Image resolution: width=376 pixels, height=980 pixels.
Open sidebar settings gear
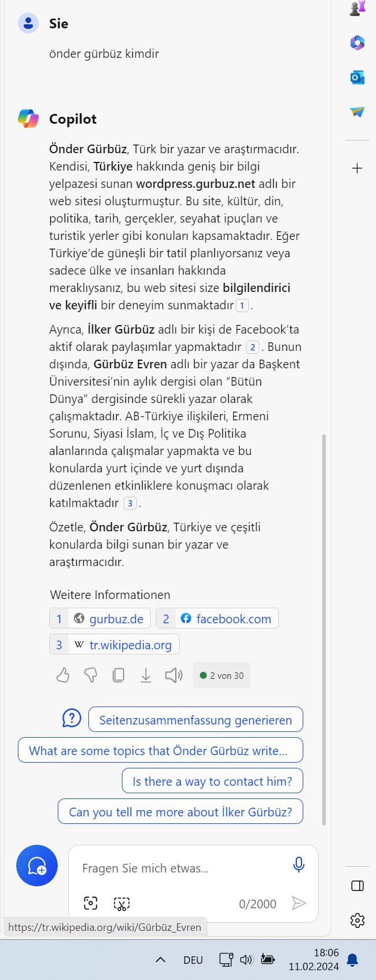pos(358,920)
